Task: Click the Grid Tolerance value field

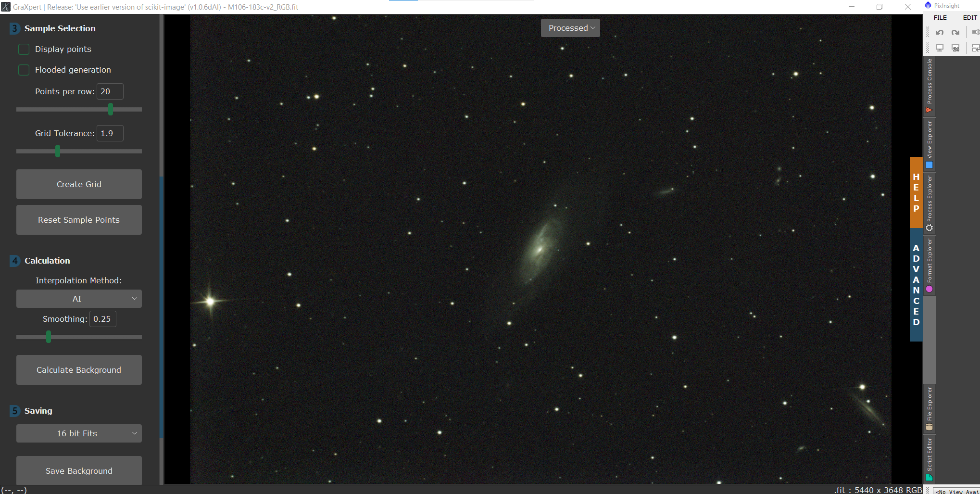Action: point(110,133)
